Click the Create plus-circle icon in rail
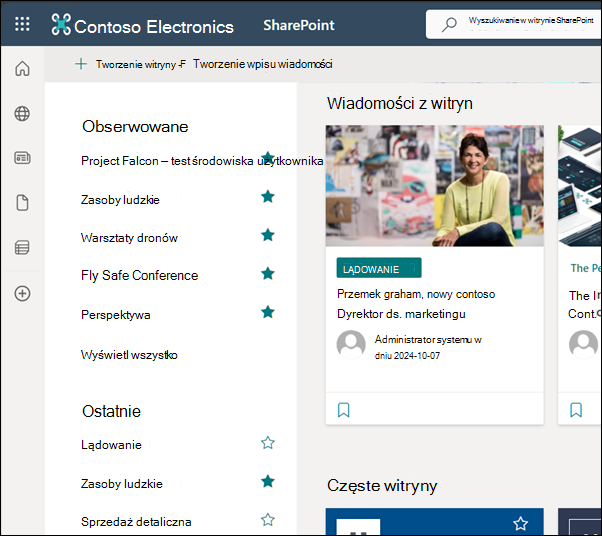Screen dimensions: 602x536 click(x=22, y=293)
